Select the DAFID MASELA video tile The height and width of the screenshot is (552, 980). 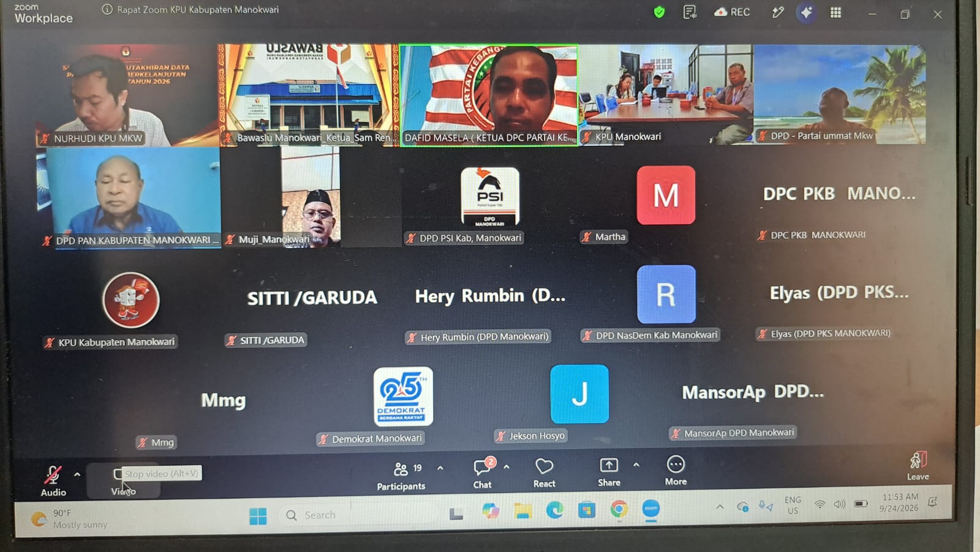(488, 95)
